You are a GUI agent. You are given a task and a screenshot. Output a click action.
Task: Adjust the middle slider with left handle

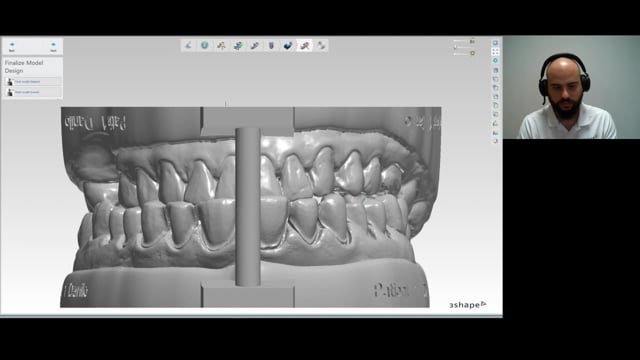click(464, 47)
